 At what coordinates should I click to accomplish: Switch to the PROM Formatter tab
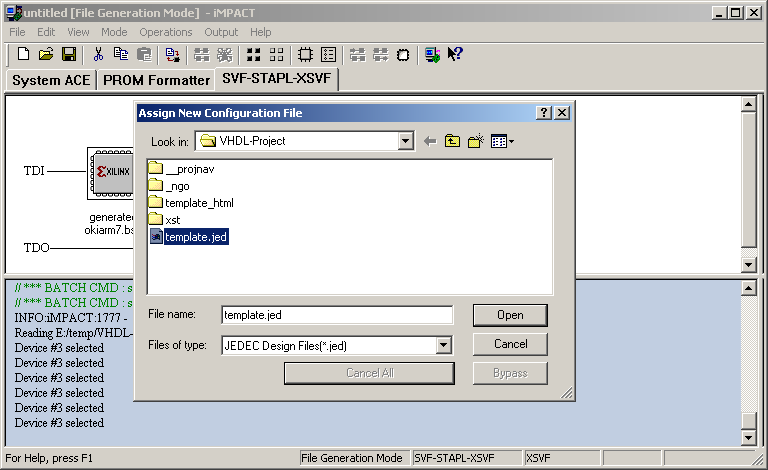[156, 80]
